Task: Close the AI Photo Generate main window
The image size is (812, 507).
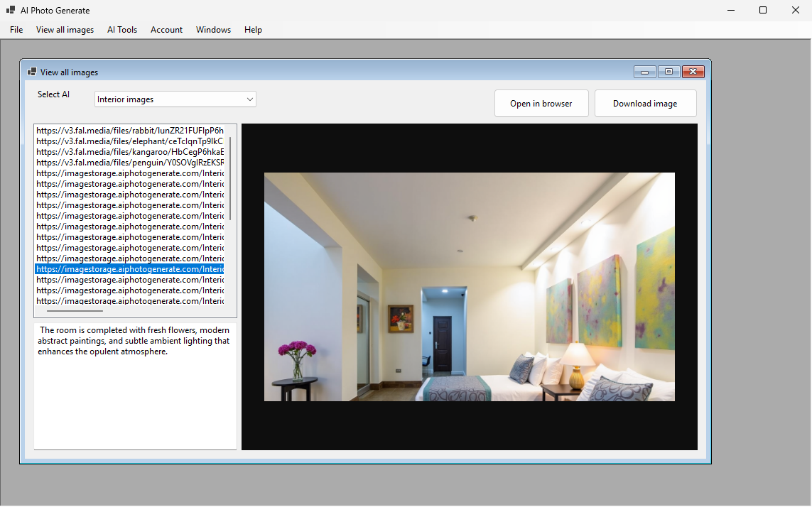Action: point(796,10)
